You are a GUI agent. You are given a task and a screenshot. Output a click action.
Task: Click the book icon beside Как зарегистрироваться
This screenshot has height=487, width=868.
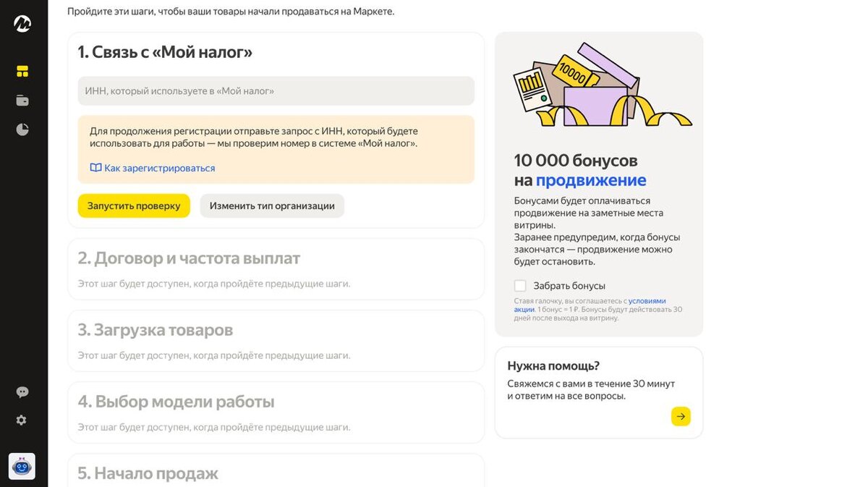[95, 167]
